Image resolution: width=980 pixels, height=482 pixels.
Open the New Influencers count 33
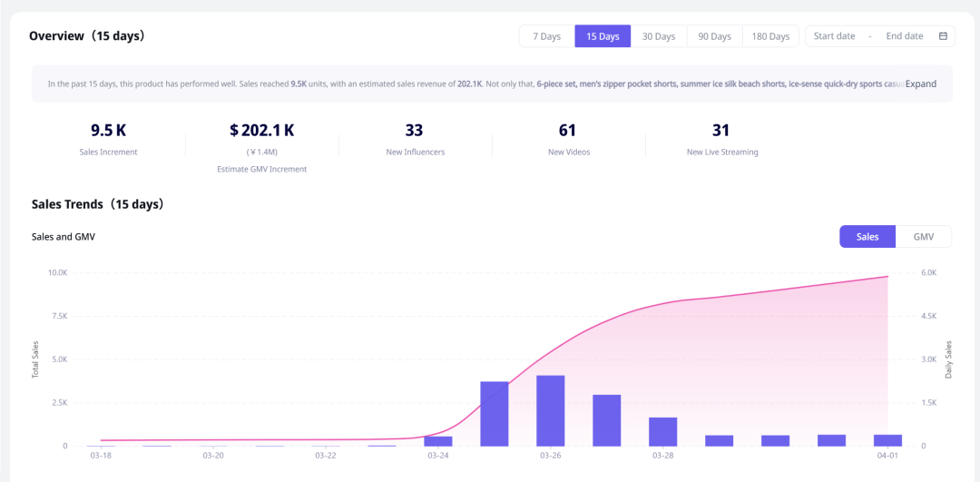(x=415, y=131)
